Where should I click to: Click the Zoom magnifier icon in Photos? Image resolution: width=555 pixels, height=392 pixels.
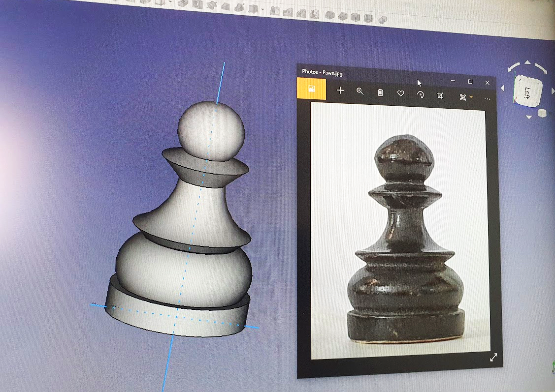pos(360,91)
